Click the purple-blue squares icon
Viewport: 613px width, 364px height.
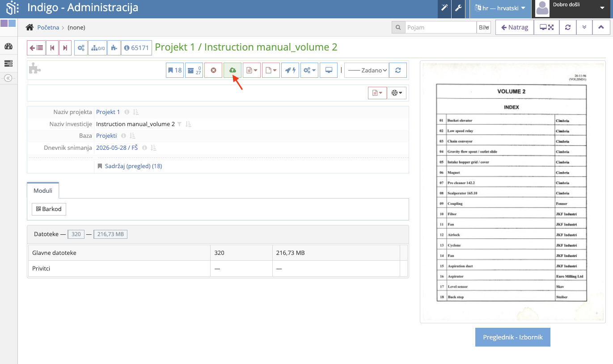[x=8, y=23]
